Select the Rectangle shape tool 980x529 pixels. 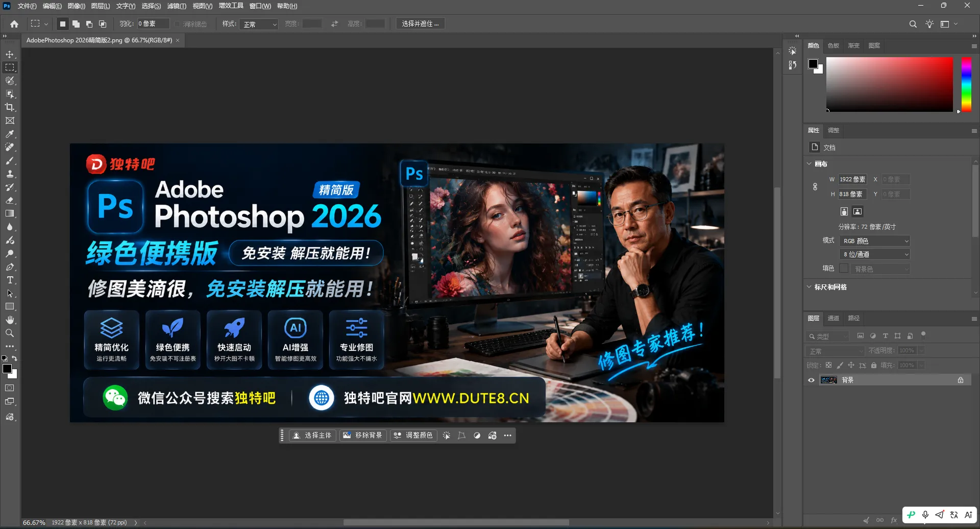[10, 306]
